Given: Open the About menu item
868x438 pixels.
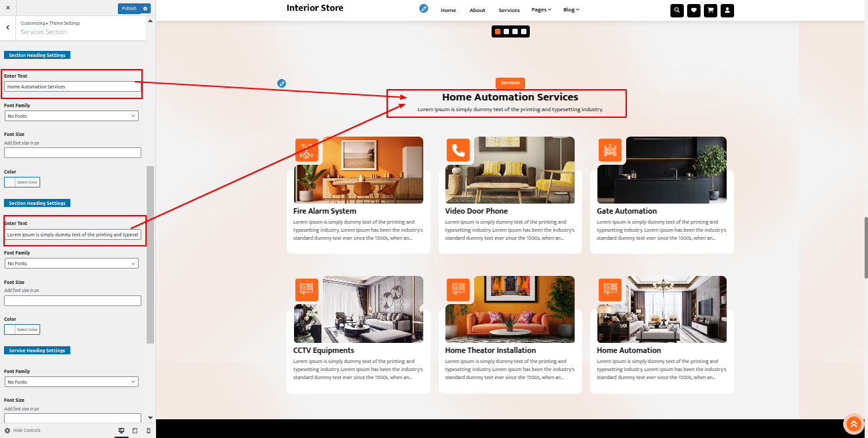Looking at the screenshot, I should (478, 10).
